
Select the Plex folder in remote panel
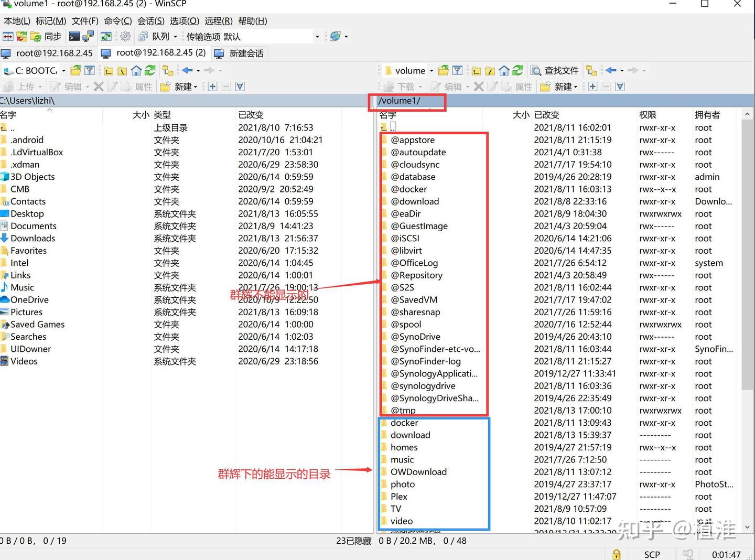[398, 497]
